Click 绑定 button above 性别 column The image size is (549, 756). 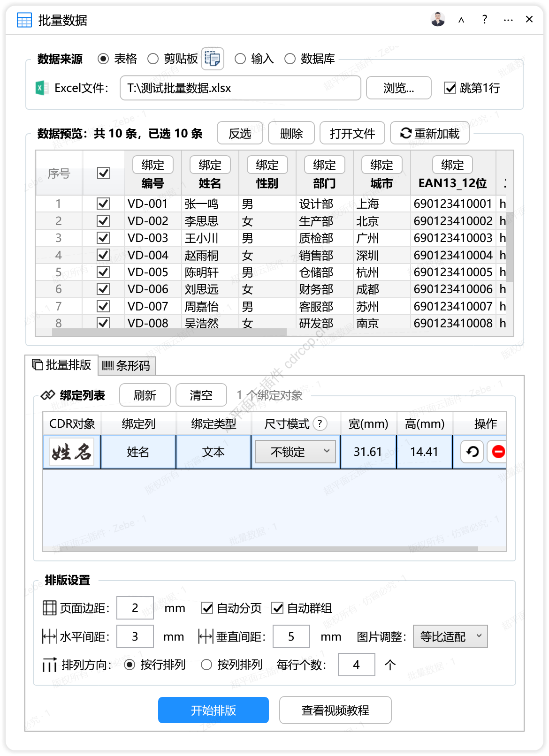267,165
